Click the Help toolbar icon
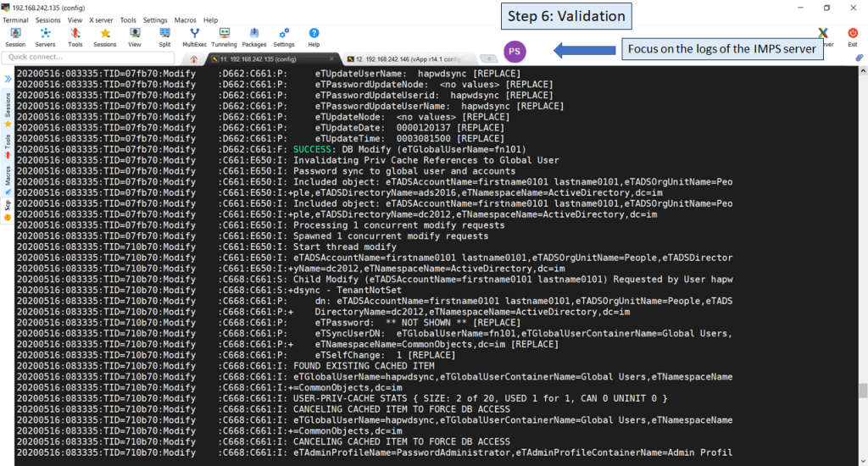868x466 pixels. (x=314, y=36)
